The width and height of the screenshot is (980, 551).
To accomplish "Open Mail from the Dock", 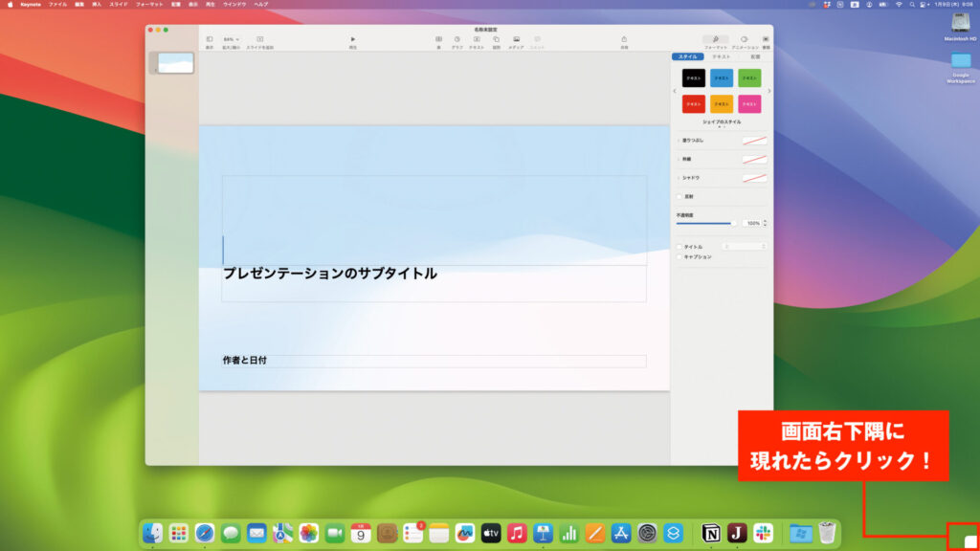I will pyautogui.click(x=256, y=533).
